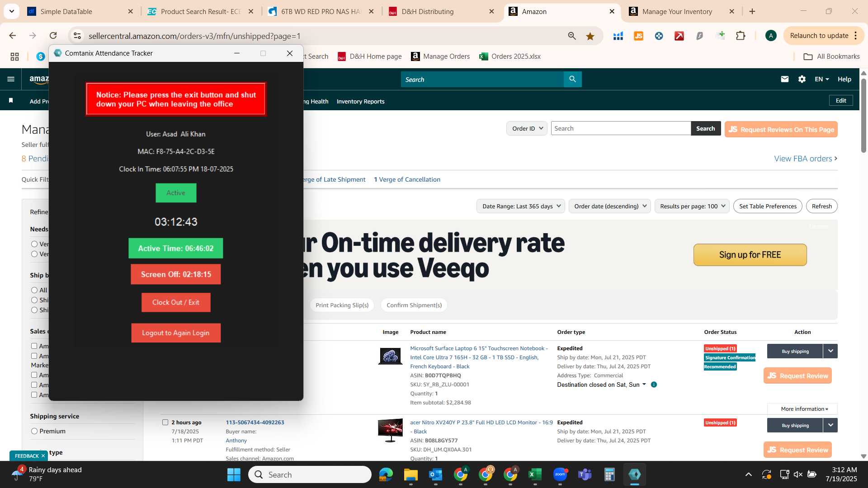
Task: Open Microsoft Teams from the taskbar
Action: (585, 474)
